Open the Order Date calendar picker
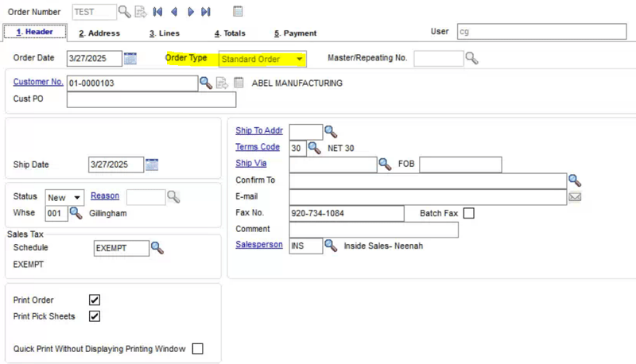The height and width of the screenshot is (364, 636). tap(131, 58)
